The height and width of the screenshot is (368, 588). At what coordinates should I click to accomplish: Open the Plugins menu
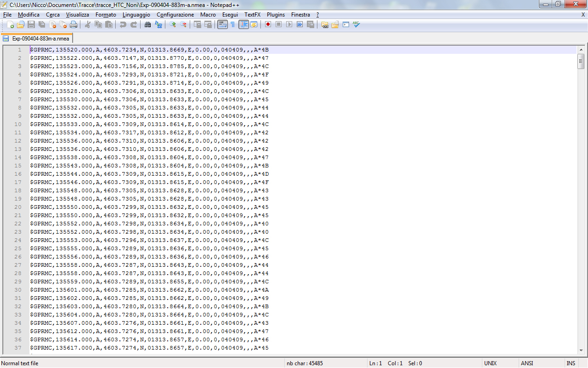[276, 15]
